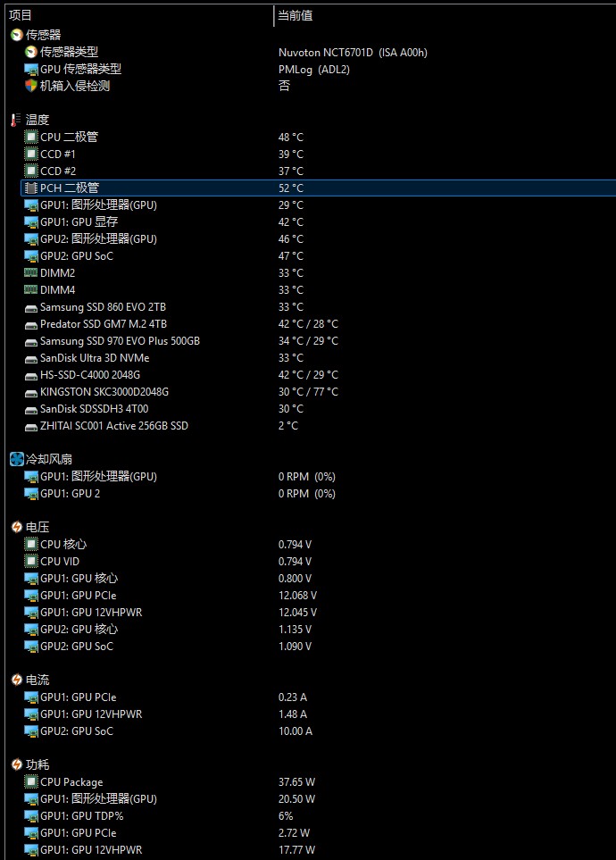Screen dimensions: 616x860
Task: Select the HS-SSD-C4000 2048G label
Action: [x=90, y=375]
